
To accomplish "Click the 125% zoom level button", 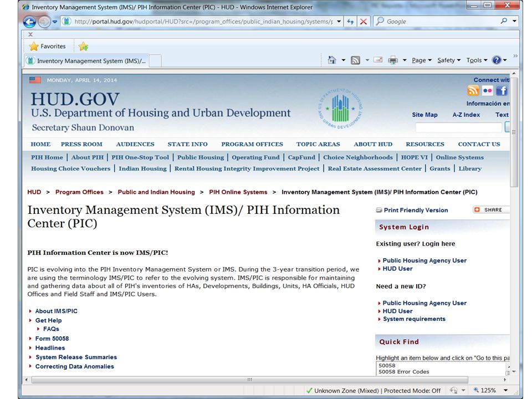I will click(x=485, y=391).
